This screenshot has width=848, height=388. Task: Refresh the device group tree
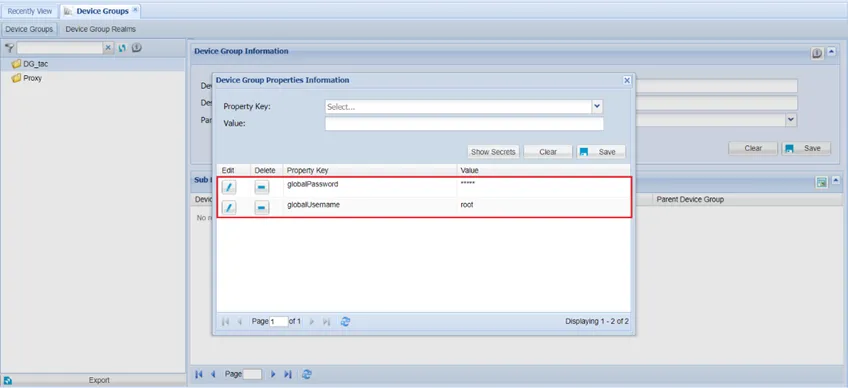pos(122,48)
